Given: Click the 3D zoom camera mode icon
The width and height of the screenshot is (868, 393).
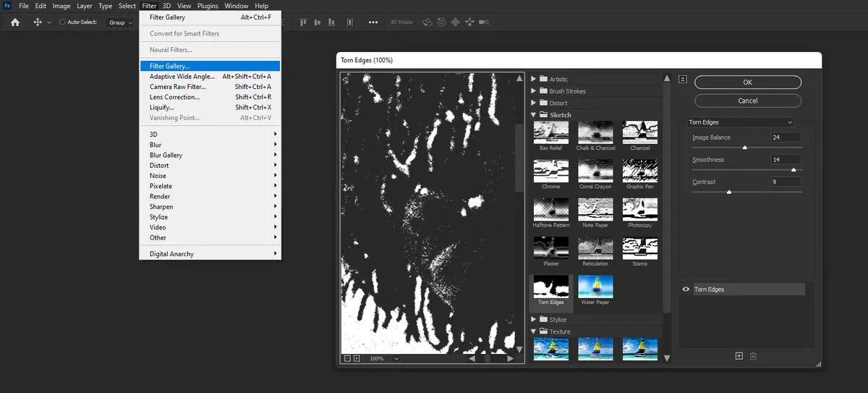Looking at the screenshot, I should [483, 22].
